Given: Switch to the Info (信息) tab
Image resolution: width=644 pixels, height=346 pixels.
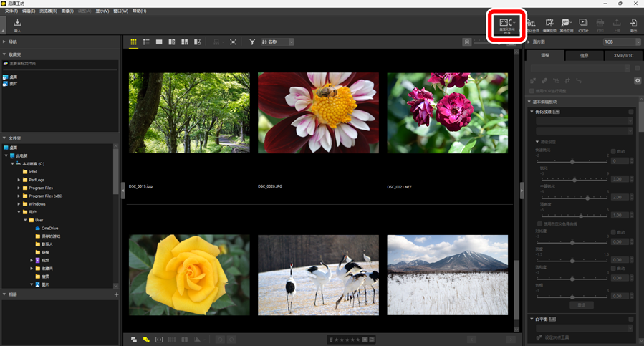Looking at the screenshot, I should [x=584, y=55].
